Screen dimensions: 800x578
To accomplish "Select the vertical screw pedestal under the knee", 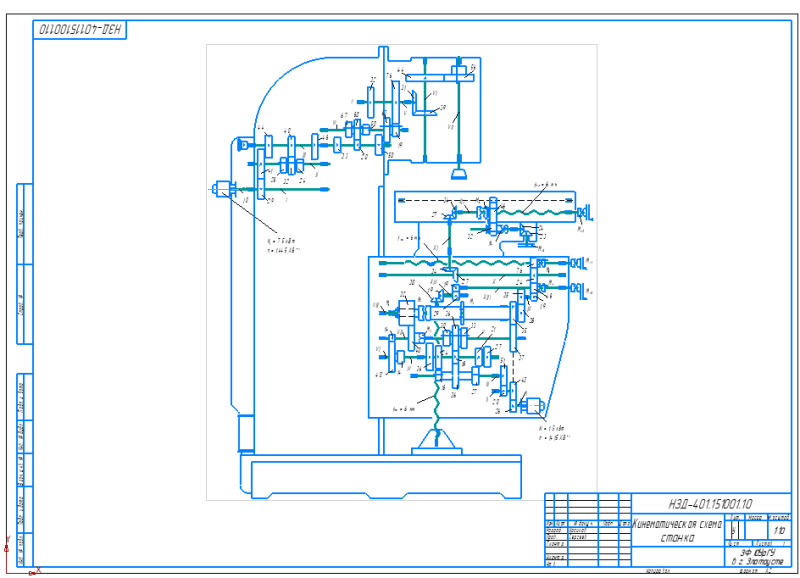I will coord(437,442).
